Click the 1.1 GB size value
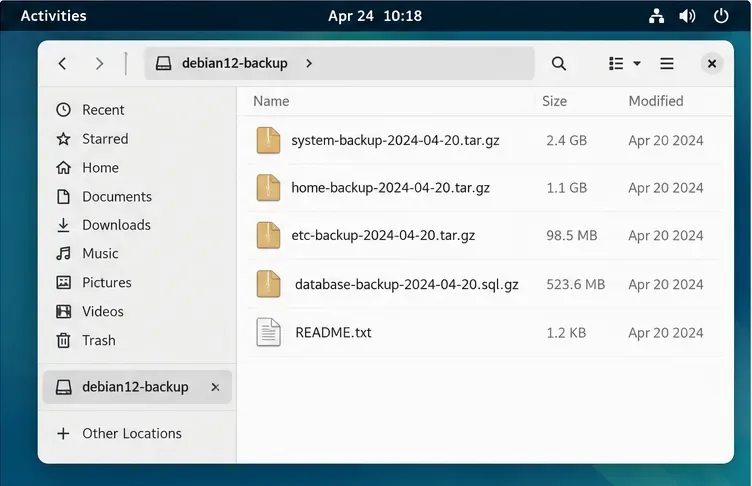Viewport: 752px width, 486px height. pyautogui.click(x=566, y=188)
